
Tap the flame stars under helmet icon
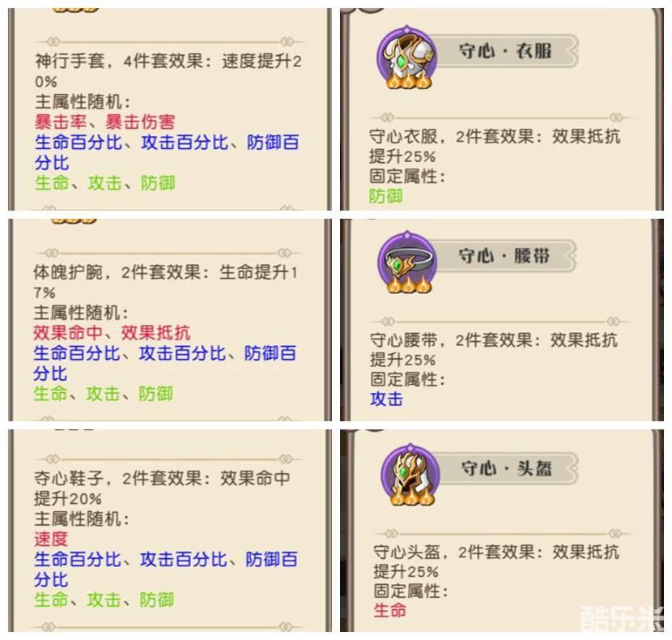412,497
